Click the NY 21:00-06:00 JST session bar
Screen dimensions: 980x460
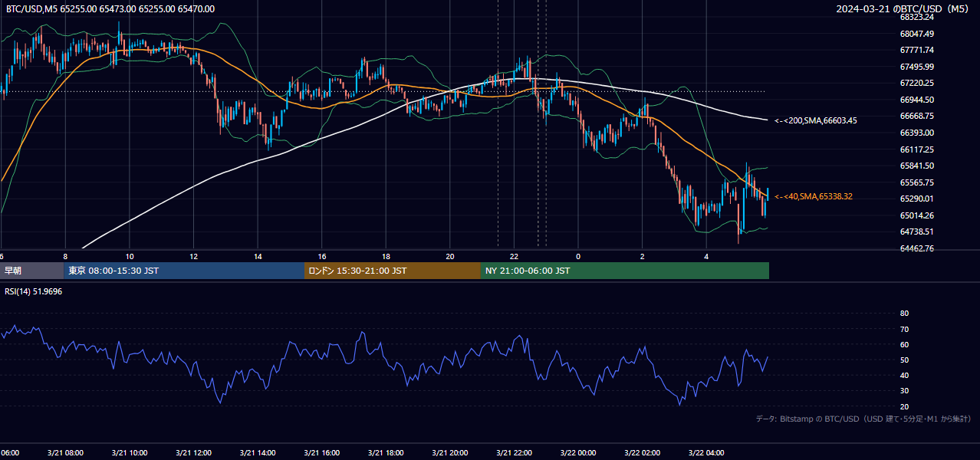[625, 271]
